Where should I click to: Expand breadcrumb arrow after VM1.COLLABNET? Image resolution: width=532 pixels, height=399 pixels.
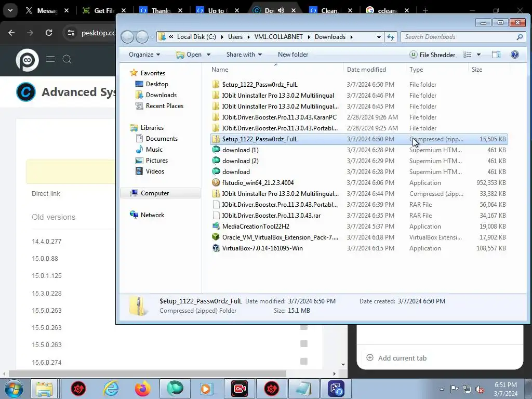tap(309, 37)
